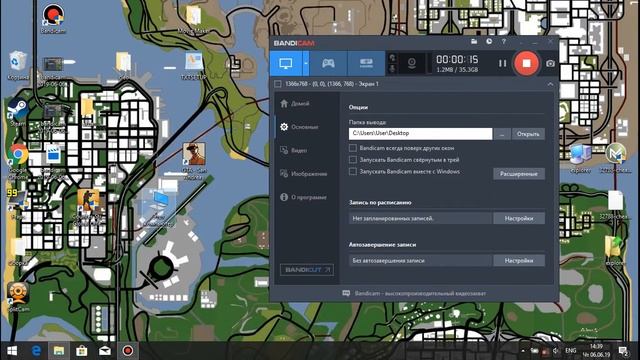Click the Bandicut link button
640x360 pixels.
[307, 270]
